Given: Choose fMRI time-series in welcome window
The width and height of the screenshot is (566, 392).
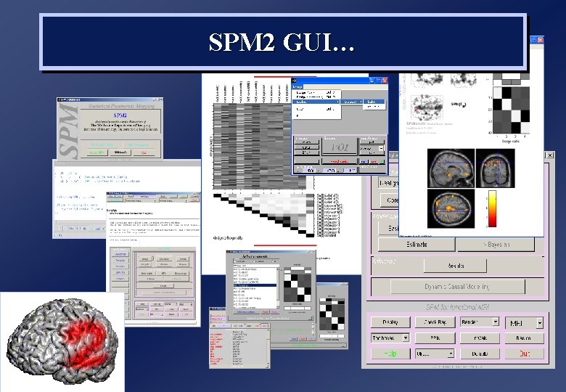Looking at the screenshot, I should (x=139, y=144).
